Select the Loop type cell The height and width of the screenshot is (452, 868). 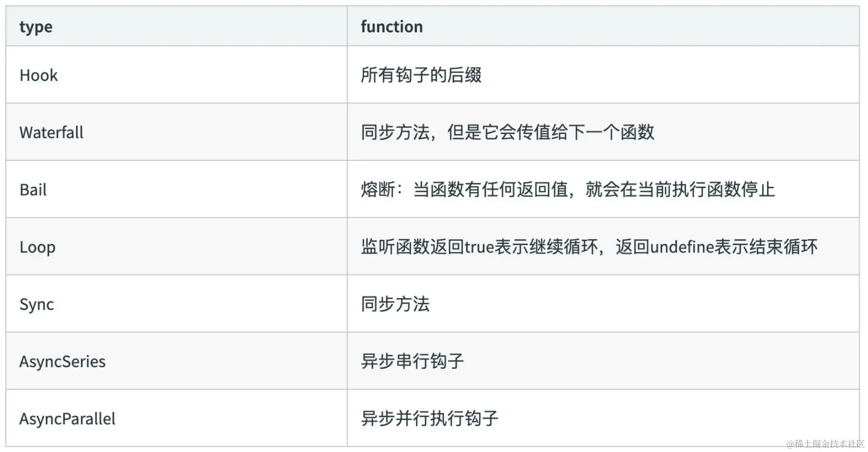[x=177, y=247]
